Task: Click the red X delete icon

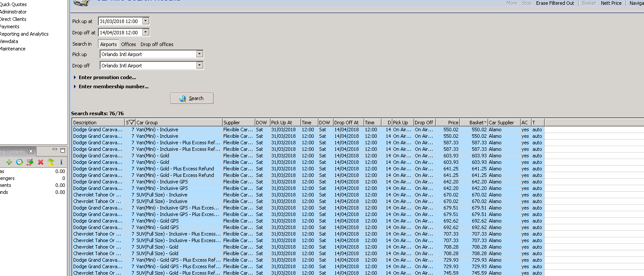Action: tap(40, 162)
